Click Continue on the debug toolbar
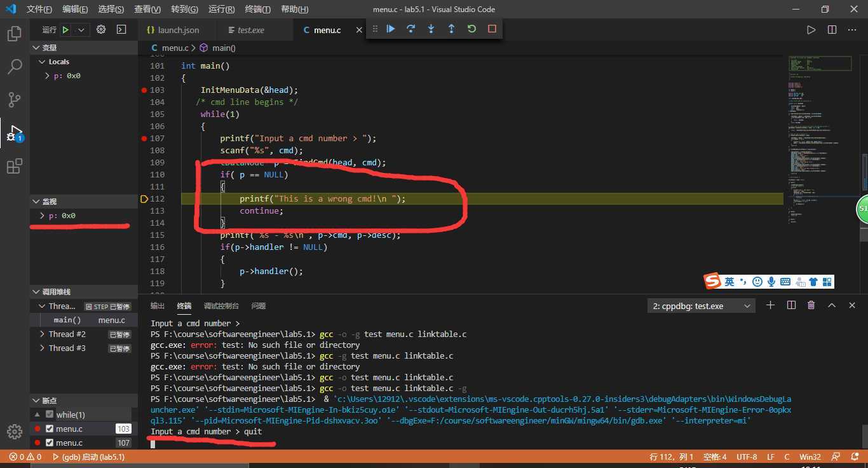 [391, 29]
